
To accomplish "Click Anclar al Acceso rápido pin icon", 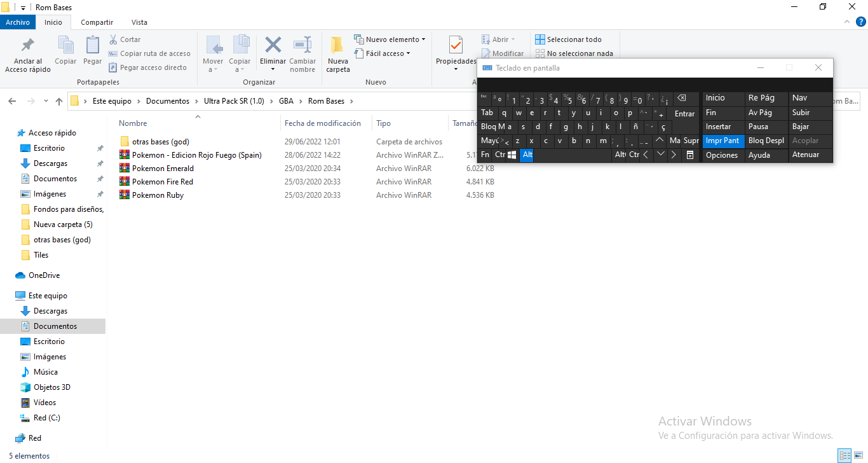I will tap(28, 46).
